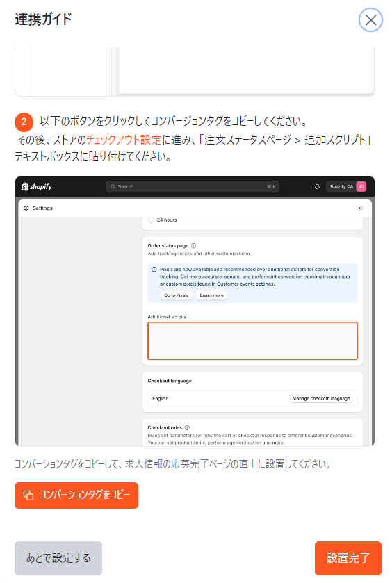Screen dimensions: 392x583
Task: Click the Go to Pixels button
Action: pos(177,295)
